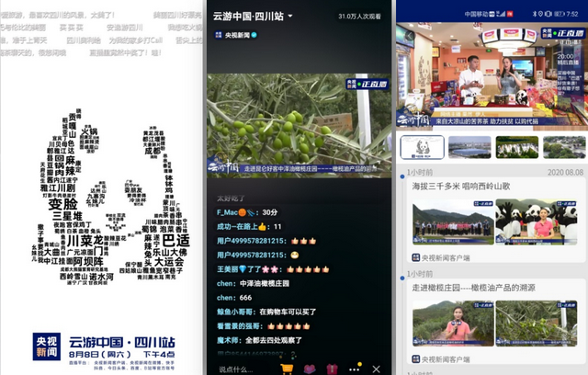
Task: Open the shopping cart icon in livestream
Action: (288, 369)
